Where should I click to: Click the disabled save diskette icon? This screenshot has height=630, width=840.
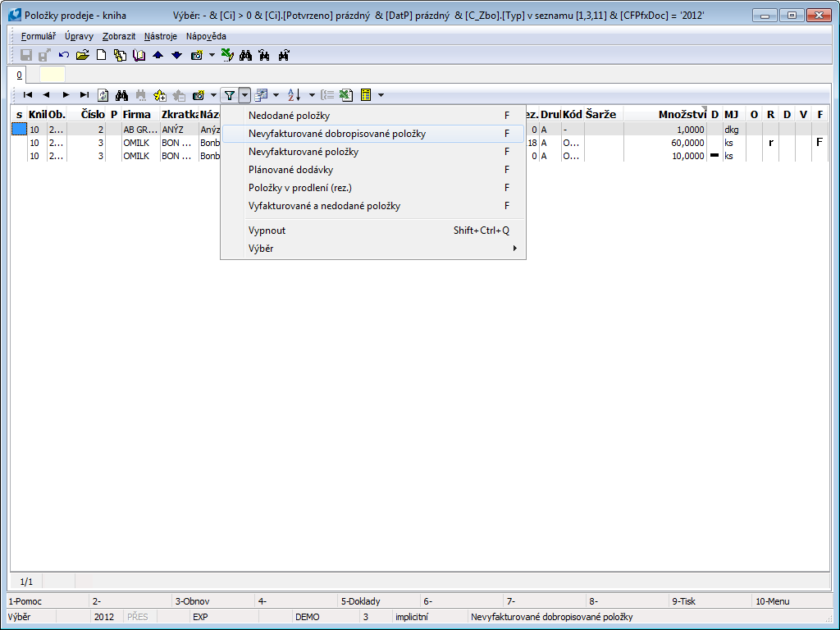click(x=26, y=55)
